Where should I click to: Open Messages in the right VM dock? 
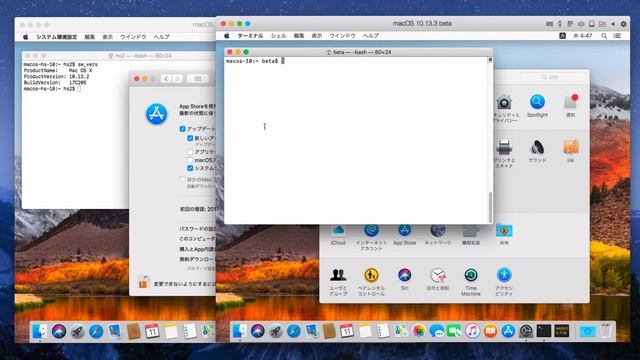pos(436,331)
